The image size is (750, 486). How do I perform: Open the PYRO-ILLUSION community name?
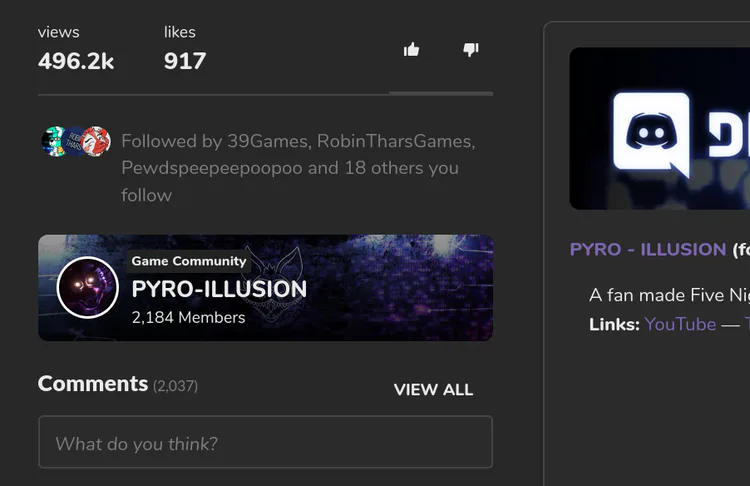pos(219,290)
